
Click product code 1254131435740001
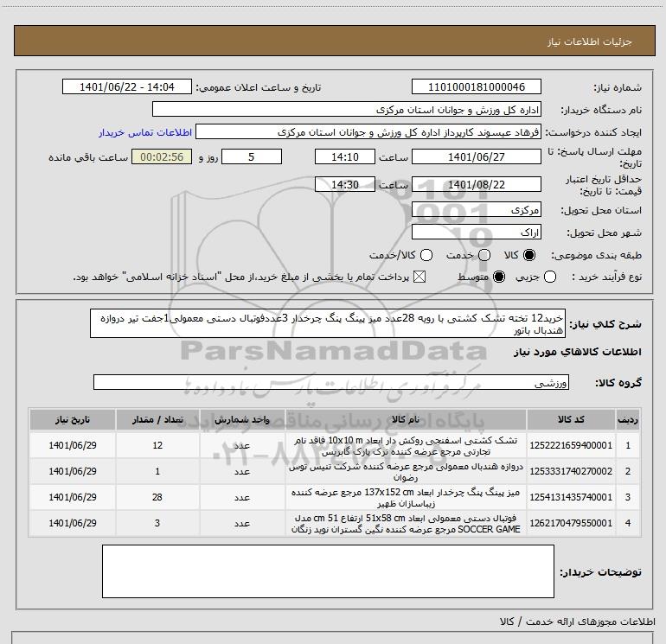tap(571, 497)
